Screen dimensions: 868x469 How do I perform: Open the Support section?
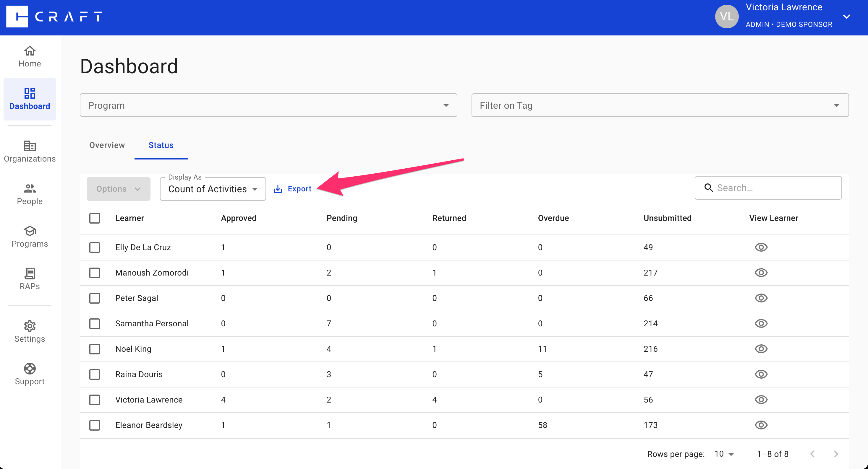(30, 374)
